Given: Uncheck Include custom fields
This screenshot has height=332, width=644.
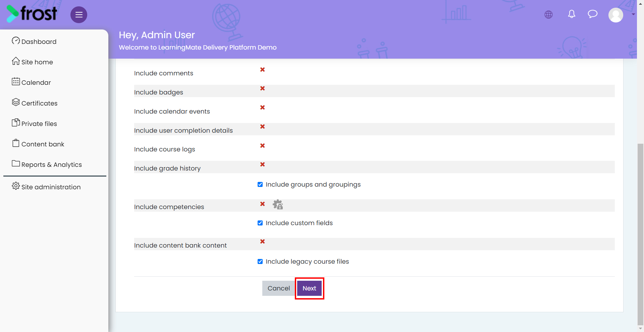Looking at the screenshot, I should (260, 223).
